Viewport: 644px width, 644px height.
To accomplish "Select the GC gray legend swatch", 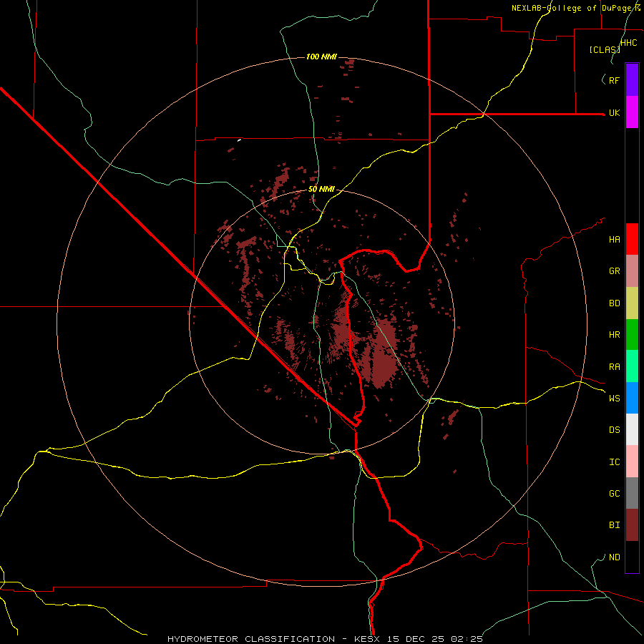I will click(632, 493).
